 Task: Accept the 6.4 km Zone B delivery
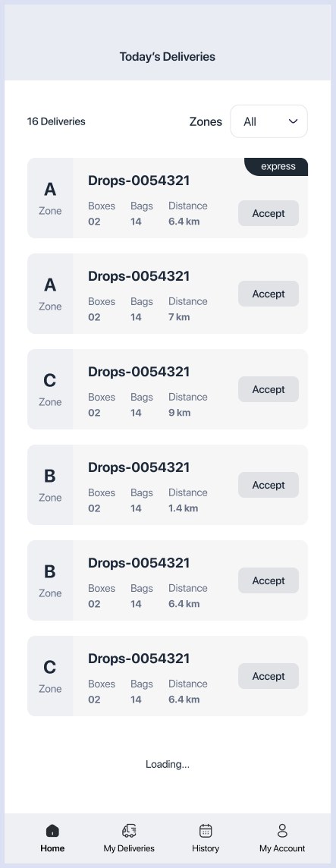[x=268, y=580]
